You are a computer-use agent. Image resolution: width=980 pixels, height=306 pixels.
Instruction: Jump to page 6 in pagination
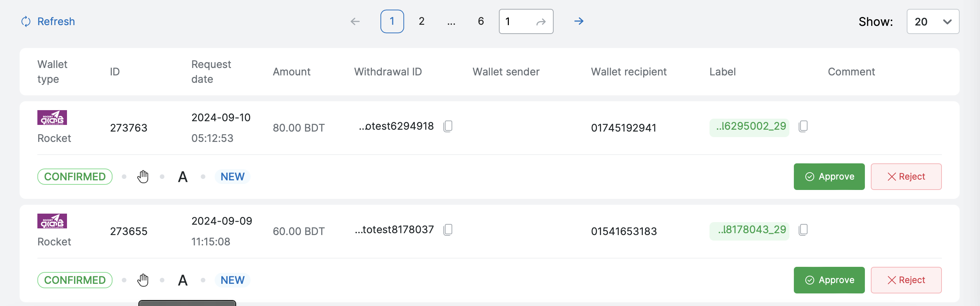[480, 21]
